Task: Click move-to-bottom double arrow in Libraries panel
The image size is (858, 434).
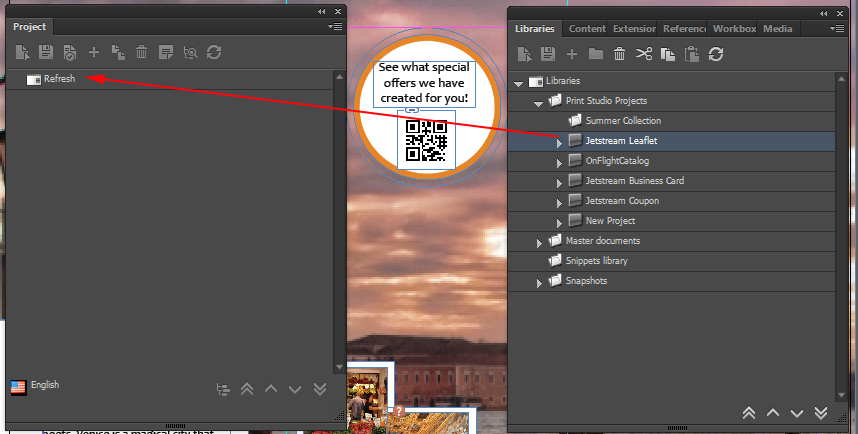Action: [x=821, y=413]
